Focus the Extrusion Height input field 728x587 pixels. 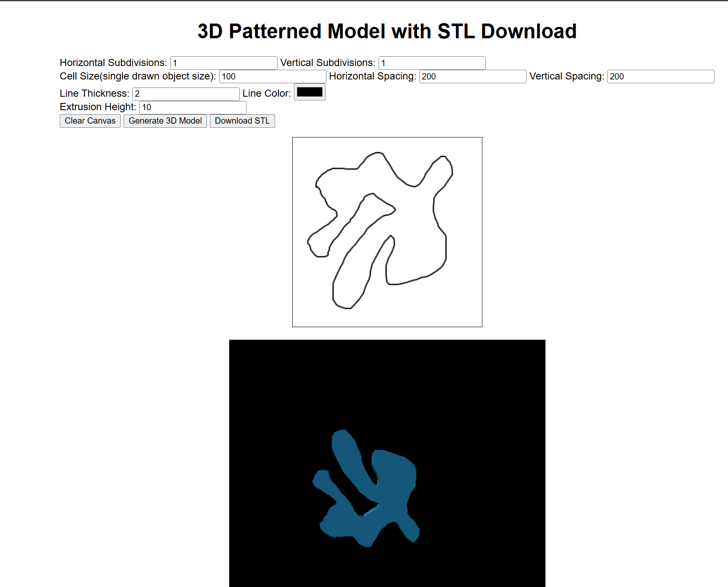(193, 107)
